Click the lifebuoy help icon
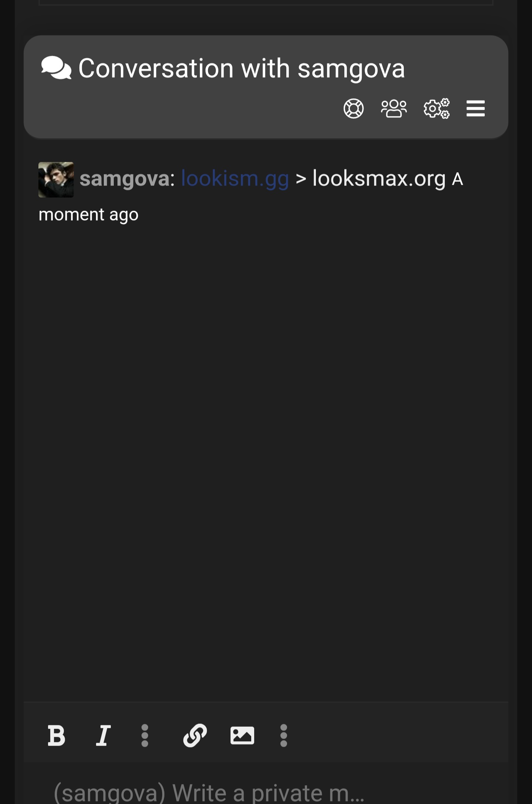532x804 pixels. click(354, 109)
